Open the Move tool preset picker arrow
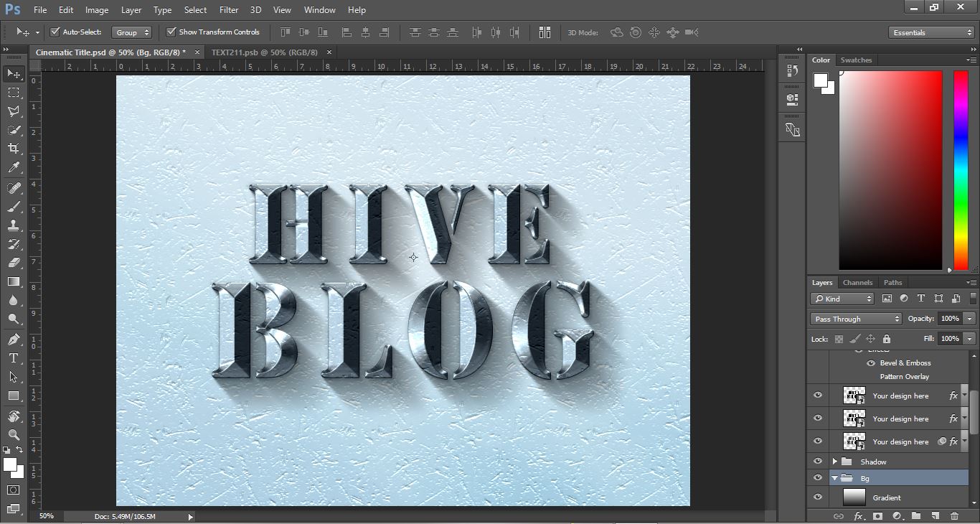The image size is (980, 524). pyautogui.click(x=37, y=33)
